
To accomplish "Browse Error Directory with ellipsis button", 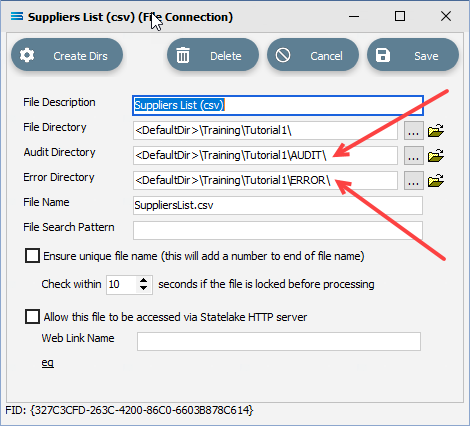I will click(414, 180).
